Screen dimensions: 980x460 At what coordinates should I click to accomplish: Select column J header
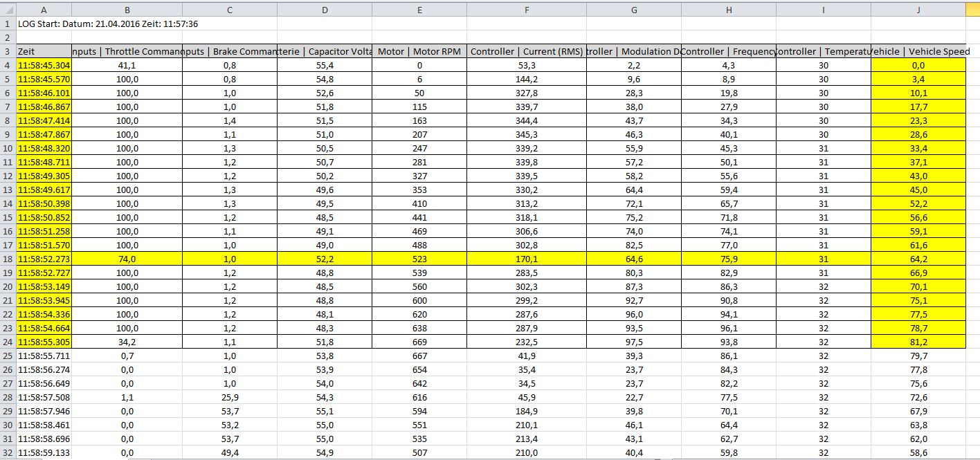pos(918,9)
